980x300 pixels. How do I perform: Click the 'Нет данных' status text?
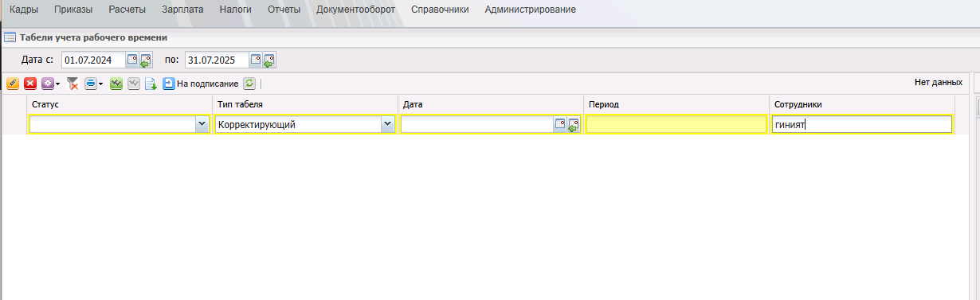tap(939, 82)
